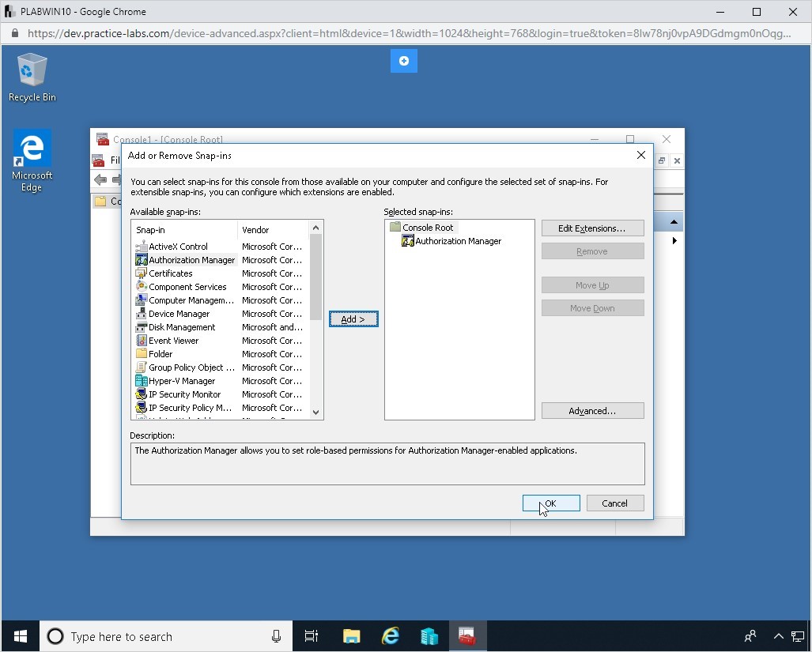Confirm with the OK button
Screen dimensions: 812x652
click(x=551, y=503)
